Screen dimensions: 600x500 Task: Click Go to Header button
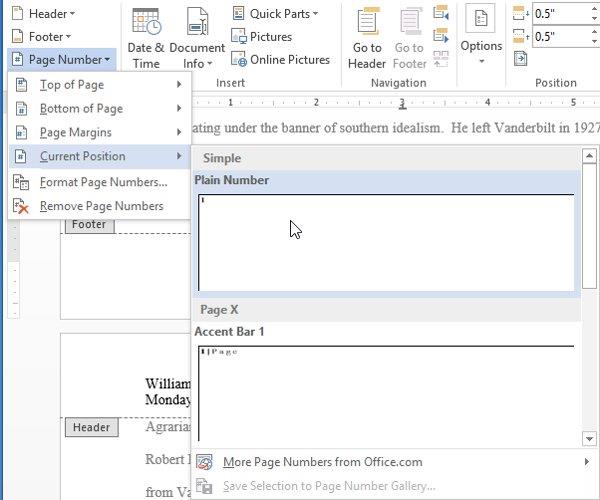367,38
